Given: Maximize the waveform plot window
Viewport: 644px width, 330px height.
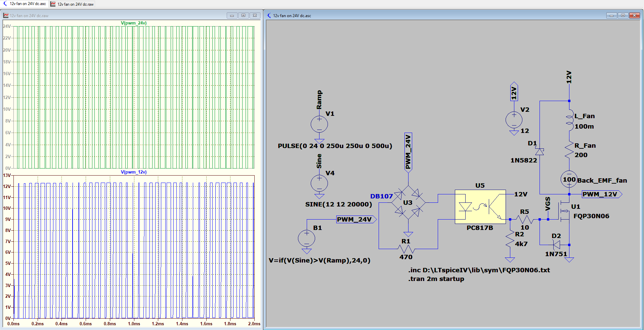Looking at the screenshot, I should pyautogui.click(x=243, y=15).
